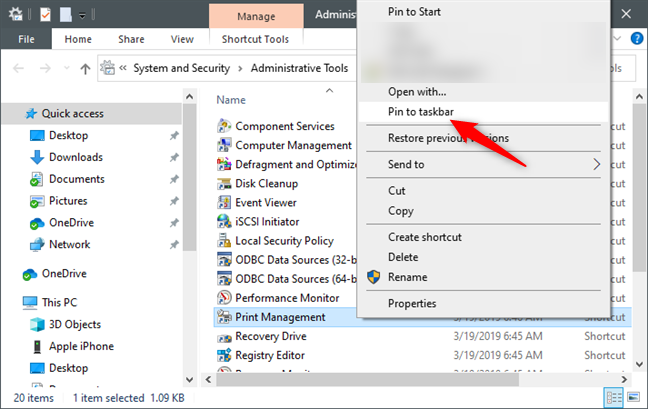The width and height of the screenshot is (648, 409).
Task: Open the File tab
Action: pos(26,39)
